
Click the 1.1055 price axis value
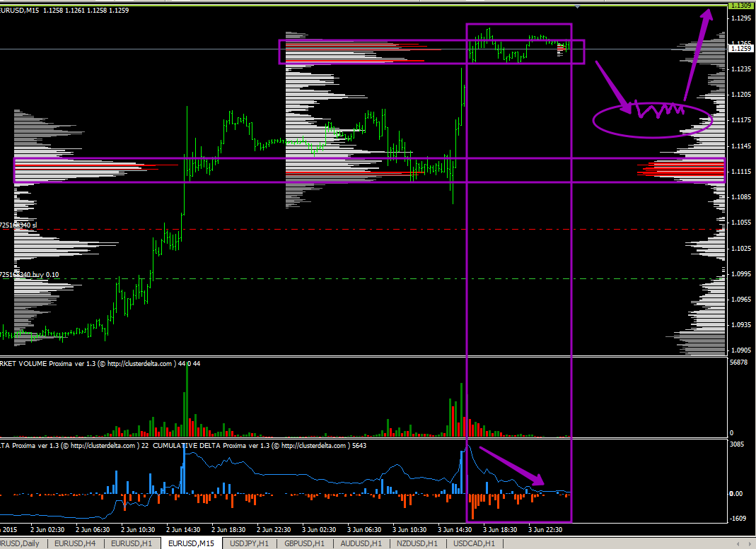[741, 223]
